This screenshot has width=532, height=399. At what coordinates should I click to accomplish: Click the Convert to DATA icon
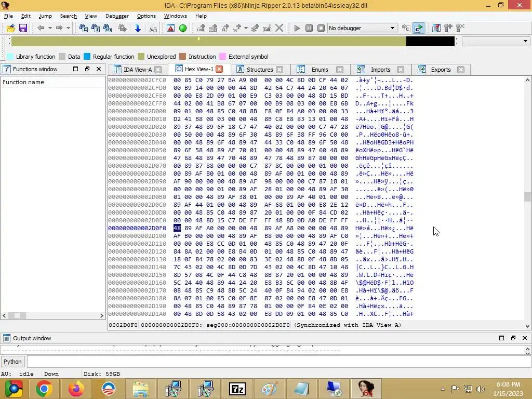click(x=212, y=28)
